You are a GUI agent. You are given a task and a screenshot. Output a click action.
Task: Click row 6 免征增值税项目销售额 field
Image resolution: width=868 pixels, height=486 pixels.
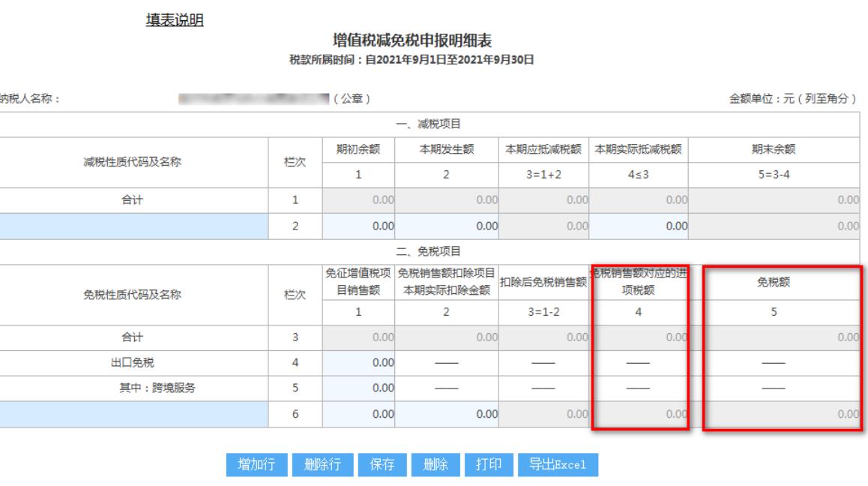tap(358, 412)
